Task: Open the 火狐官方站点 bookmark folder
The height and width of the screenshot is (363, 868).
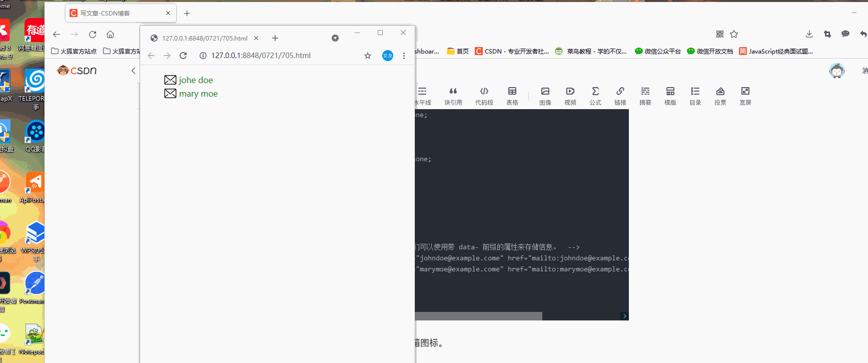Action: tap(74, 51)
